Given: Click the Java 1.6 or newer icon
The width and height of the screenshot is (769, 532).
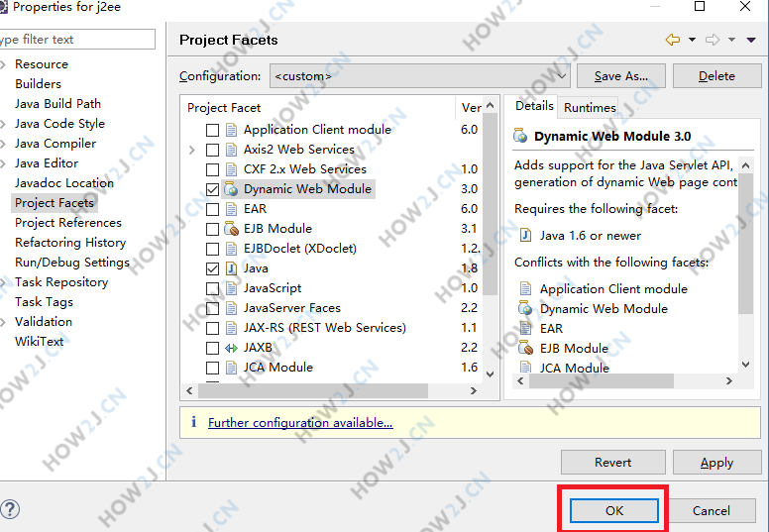Looking at the screenshot, I should point(525,236).
